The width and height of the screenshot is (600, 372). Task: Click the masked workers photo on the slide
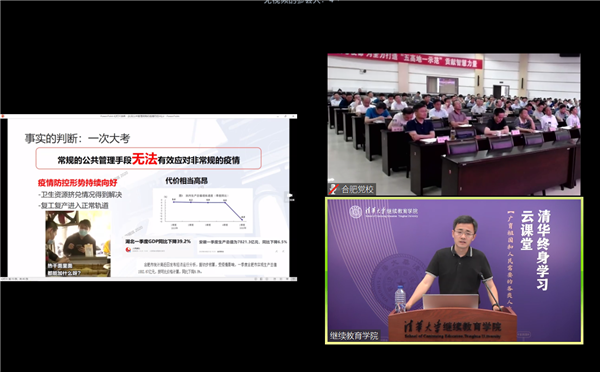click(78, 243)
